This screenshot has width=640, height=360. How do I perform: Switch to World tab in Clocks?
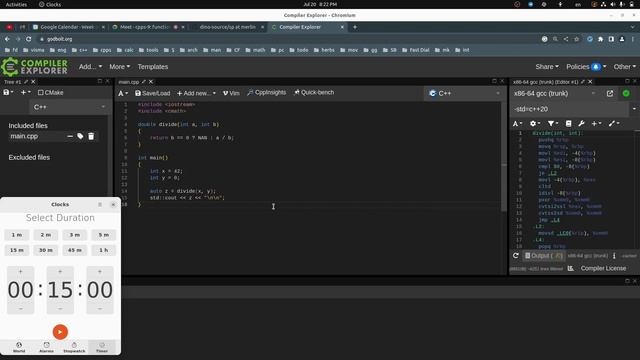pyautogui.click(x=19, y=347)
